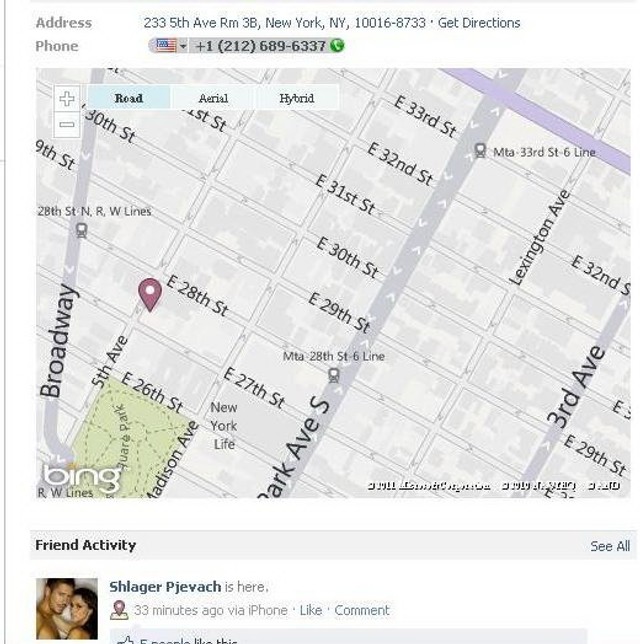Screen dimensions: 640x644
Task: Click the Bing logo on the map
Action: point(81,478)
